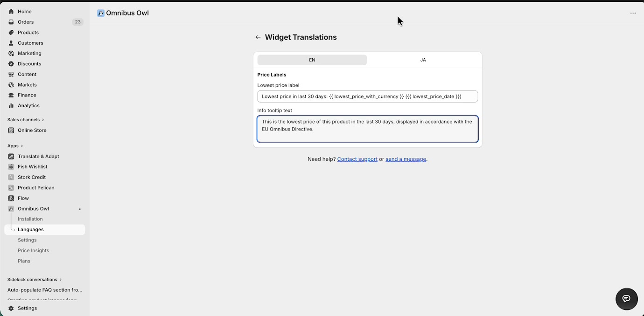Open Auto-populate FAQ section conversation
Screen dimensions: 644x316
45,290
